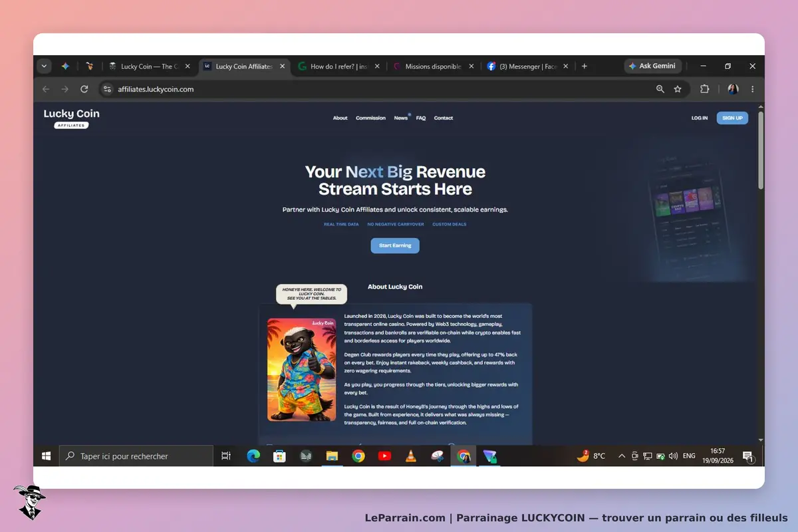The image size is (798, 532).
Task: Open the notifications center icon
Action: (747, 456)
